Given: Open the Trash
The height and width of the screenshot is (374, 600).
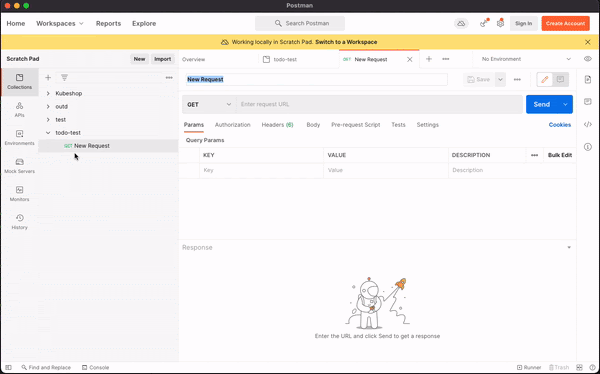Looking at the screenshot, I should click(559, 367).
